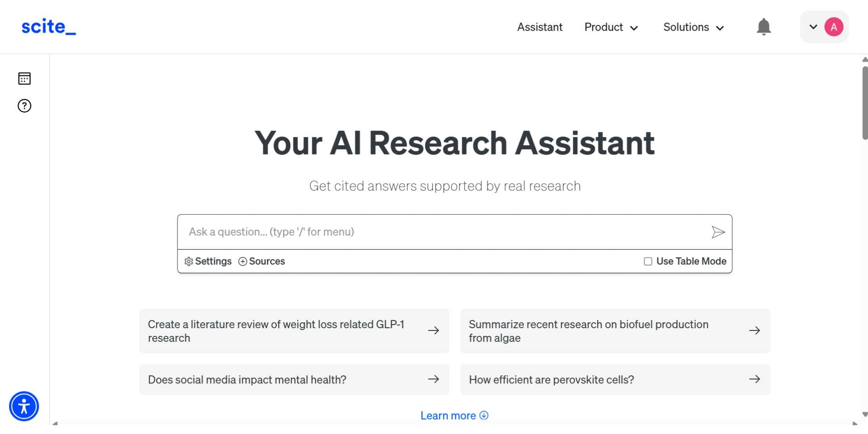Select the perovskite cells efficiency prompt
868x434 pixels.
click(x=615, y=380)
